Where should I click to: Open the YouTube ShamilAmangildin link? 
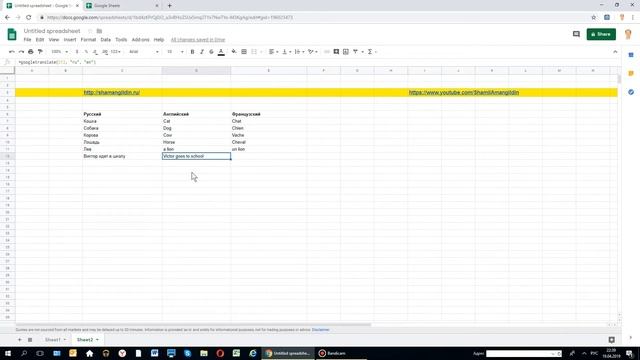pyautogui.click(x=464, y=92)
